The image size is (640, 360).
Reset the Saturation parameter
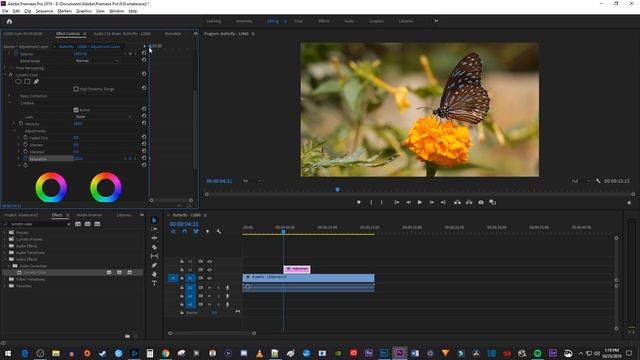144,158
